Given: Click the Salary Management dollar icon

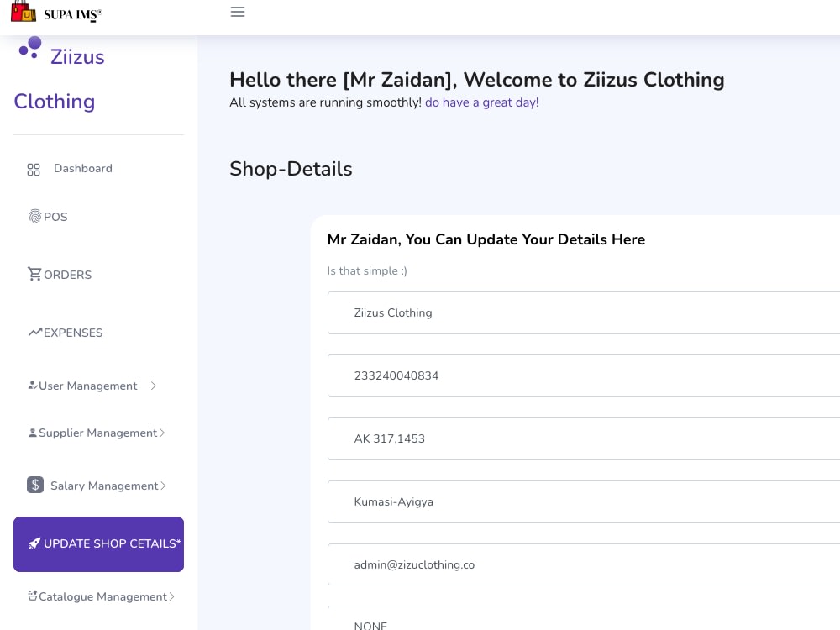Looking at the screenshot, I should [x=35, y=485].
